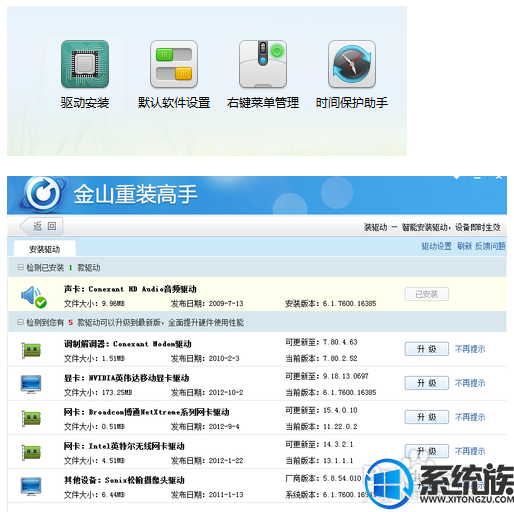Viewport: 514px width, 512px height.
Task: Collapse the 5 款驱动可以升级 section
Action: 20,322
